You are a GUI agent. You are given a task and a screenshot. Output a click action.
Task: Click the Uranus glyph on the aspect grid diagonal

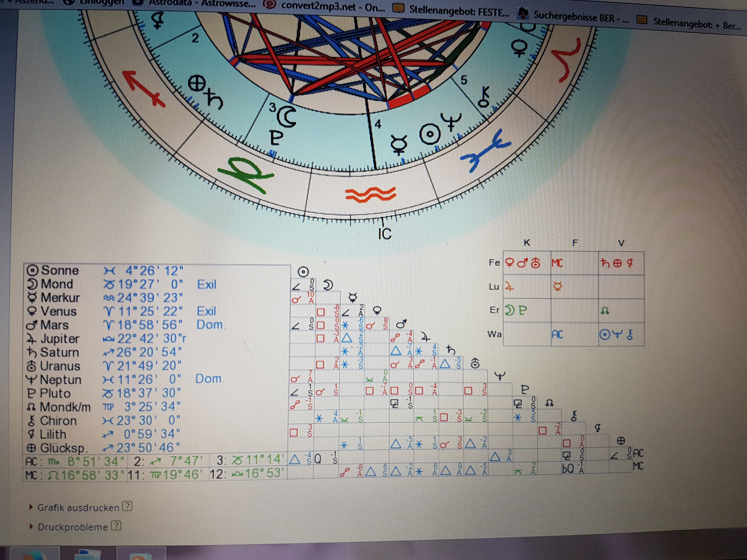tap(475, 364)
